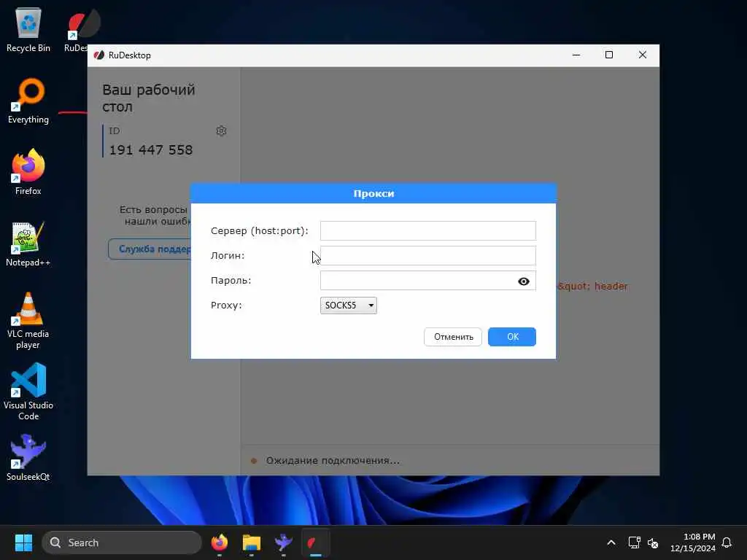
Task: Select the ID number 191 447 558
Action: 151,150
